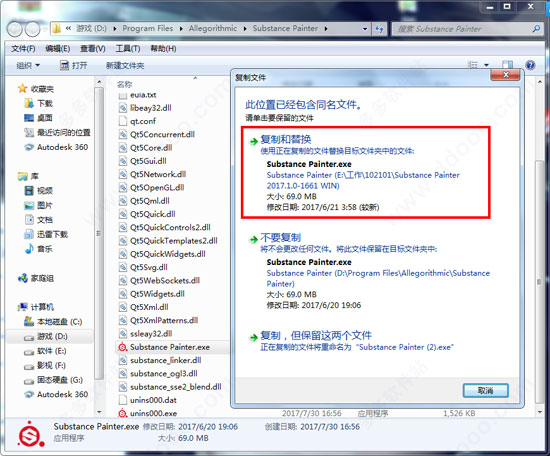Click the Program Files breadcrumb segment
Image resolution: width=550 pixels, height=456 pixels.
[148, 28]
